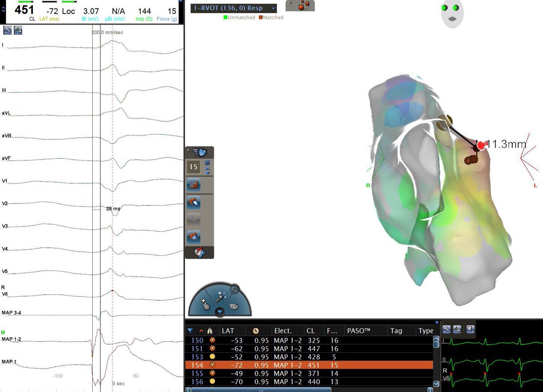543x392 pixels.
Task: Click the 28 ms caliper measurement label
Action: 113,209
